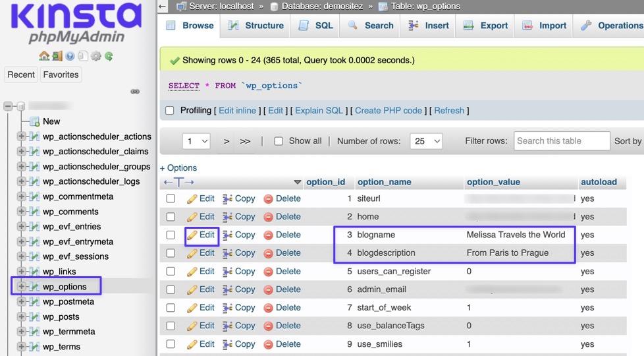Open the page number dropdown
This screenshot has height=356, width=644.
pos(196,141)
